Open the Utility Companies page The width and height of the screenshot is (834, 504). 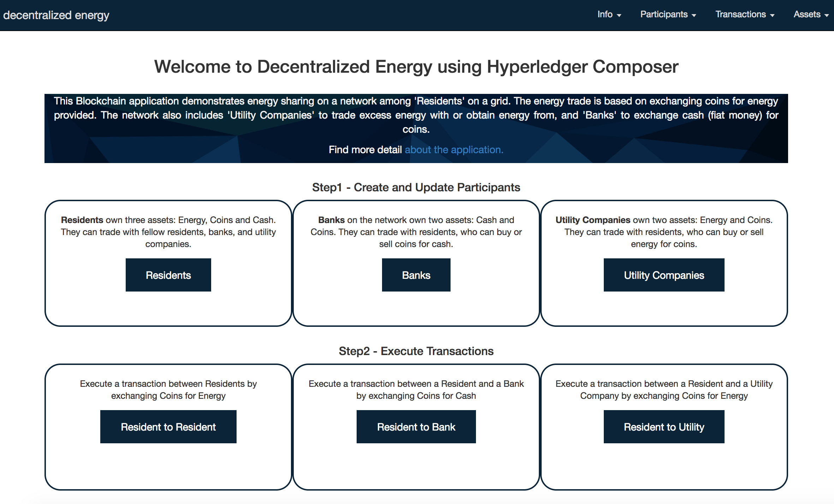click(x=664, y=275)
